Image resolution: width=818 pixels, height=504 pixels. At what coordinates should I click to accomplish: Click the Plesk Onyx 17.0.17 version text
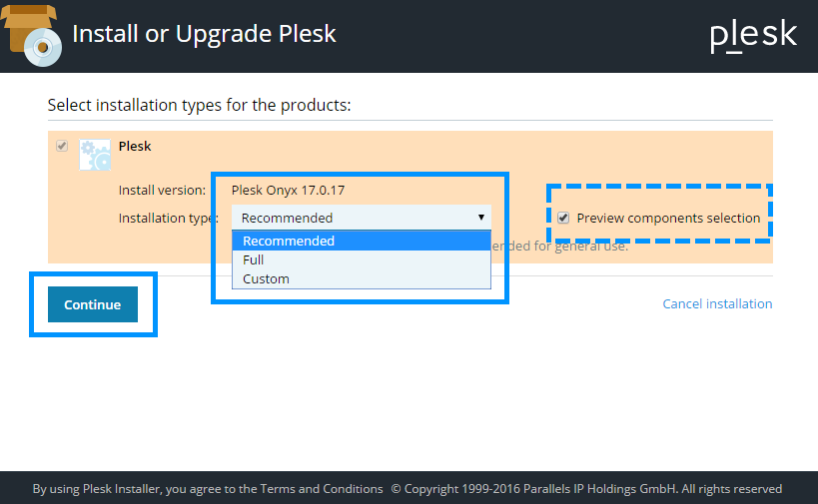(288, 190)
